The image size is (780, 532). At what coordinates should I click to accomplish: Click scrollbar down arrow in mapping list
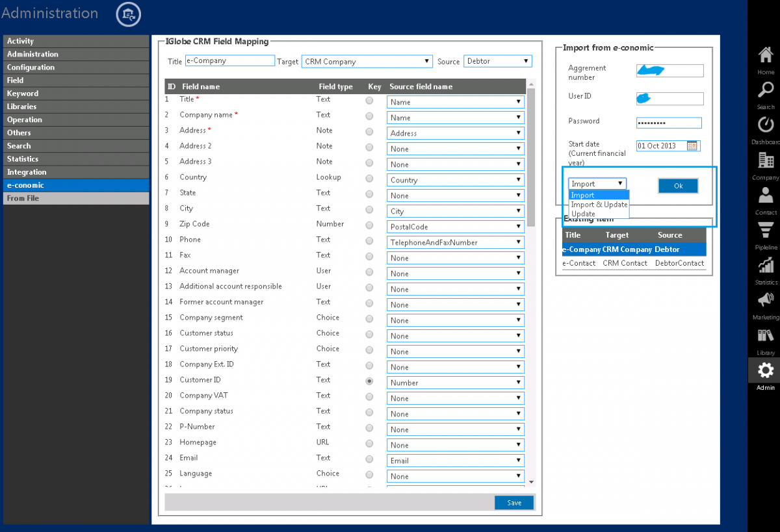[531, 481]
